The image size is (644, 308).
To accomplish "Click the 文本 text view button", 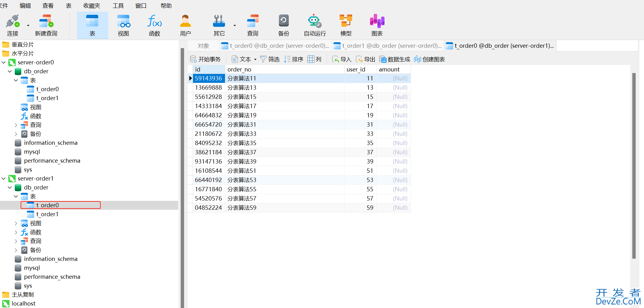I will pos(242,59).
